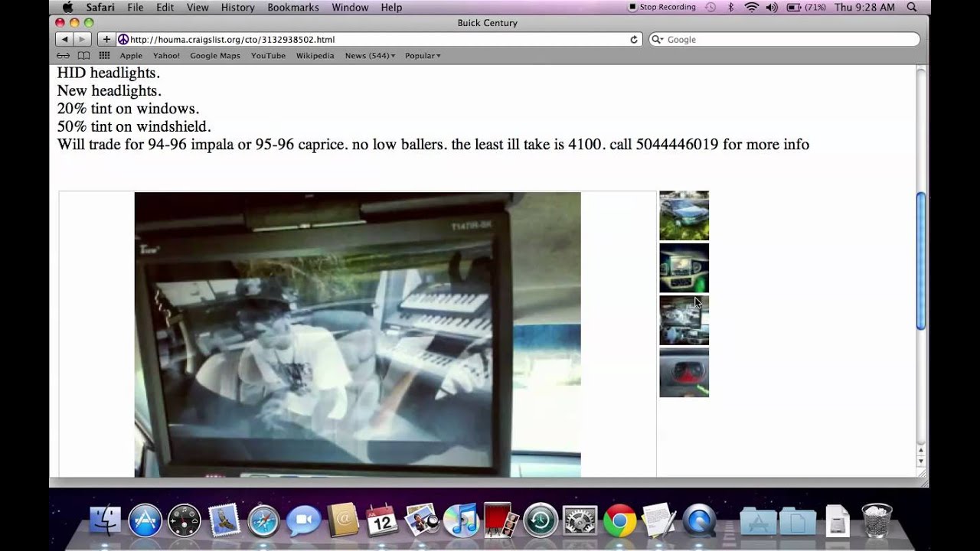Expand the News (544) bookmarks dropdown
980x551 pixels.
click(370, 56)
